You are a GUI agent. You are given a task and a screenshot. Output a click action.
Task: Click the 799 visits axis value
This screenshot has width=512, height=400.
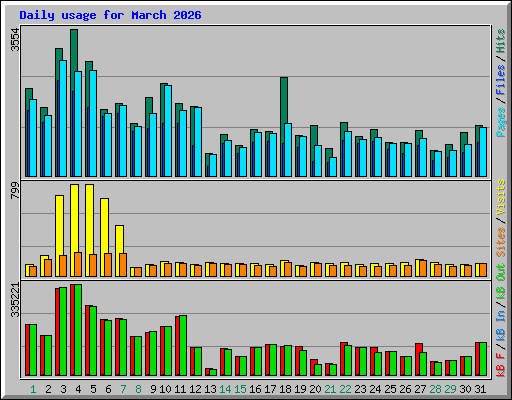(x=15, y=191)
